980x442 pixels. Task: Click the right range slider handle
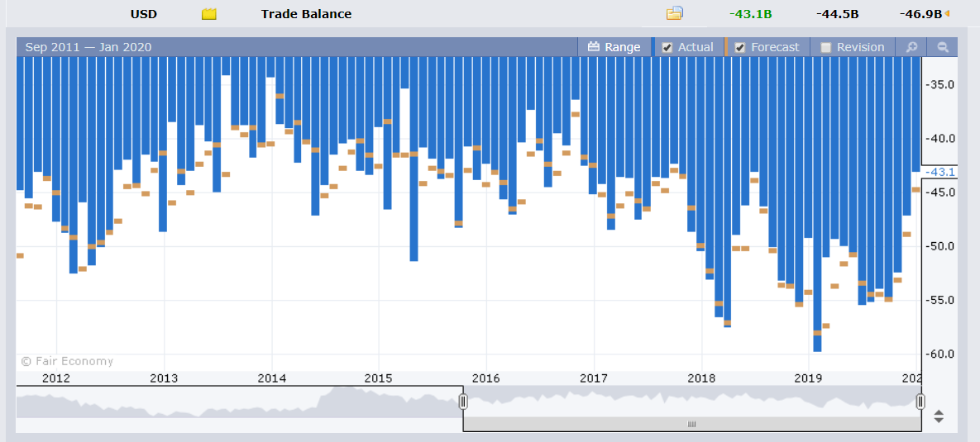920,402
